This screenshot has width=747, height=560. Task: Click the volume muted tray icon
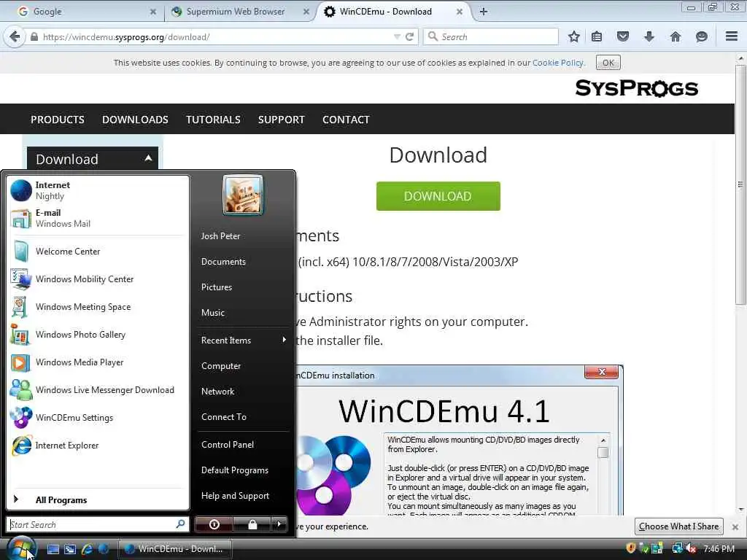coord(692,548)
